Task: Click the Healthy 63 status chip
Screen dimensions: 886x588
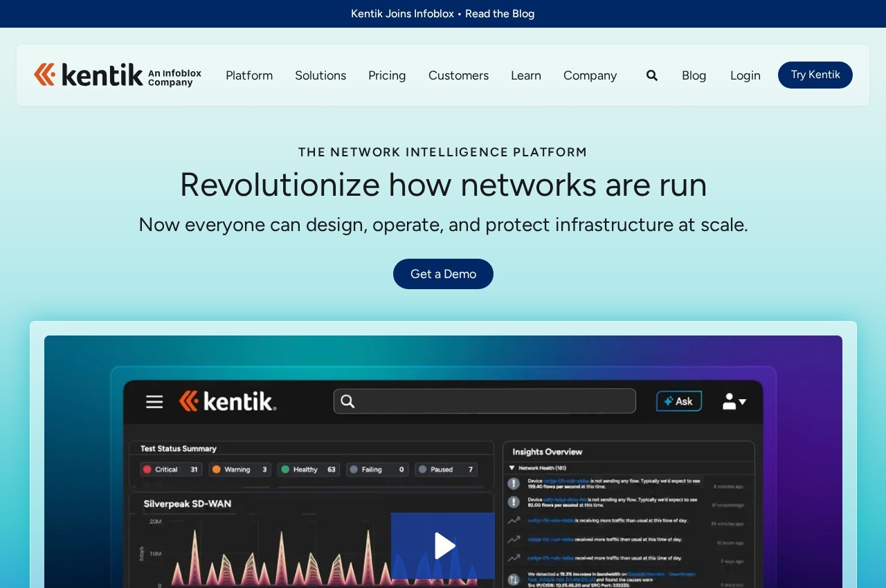Action: point(309,470)
